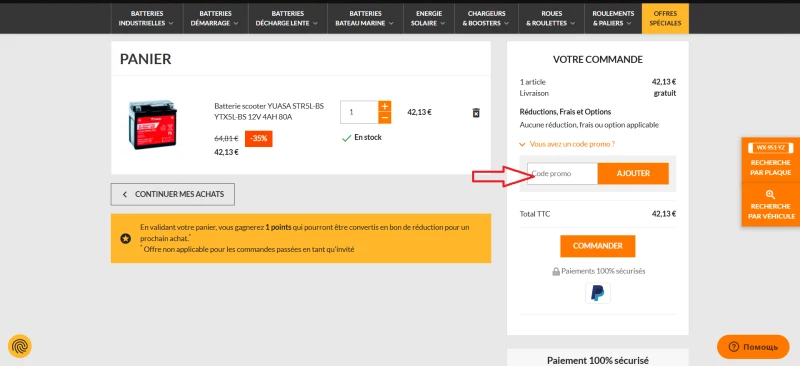Click the fingerprint cookie settings icon
Screen dimensions: 800x366
pos(20,346)
